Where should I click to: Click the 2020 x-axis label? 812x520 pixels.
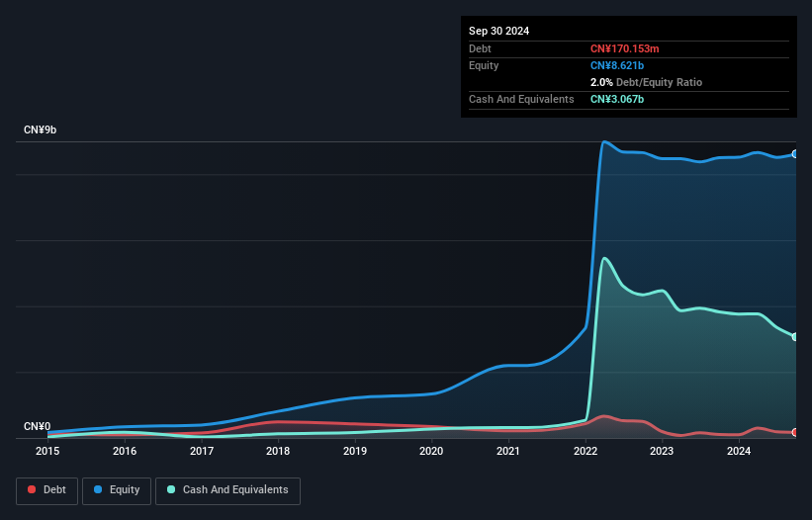pyautogui.click(x=431, y=451)
